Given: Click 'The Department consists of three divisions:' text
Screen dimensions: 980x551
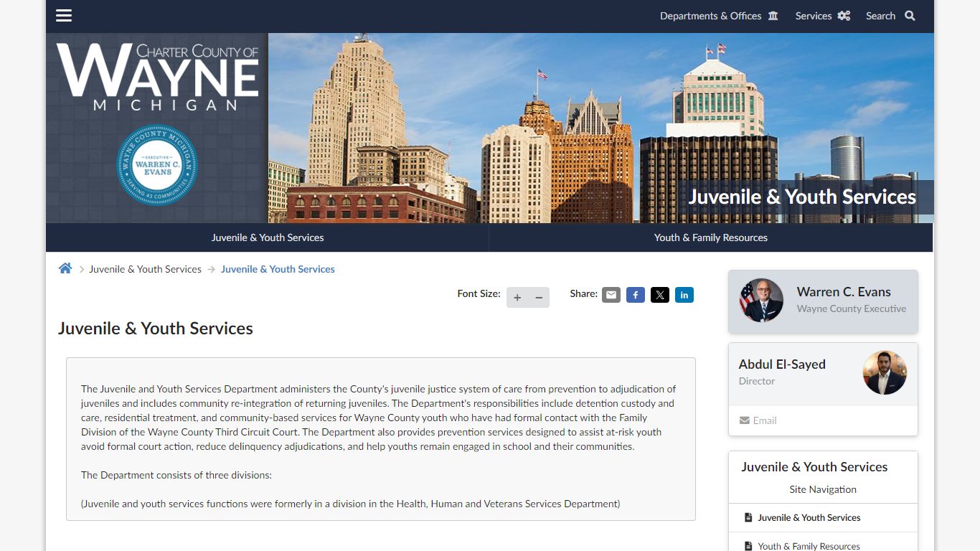Looking at the screenshot, I should tap(176, 475).
